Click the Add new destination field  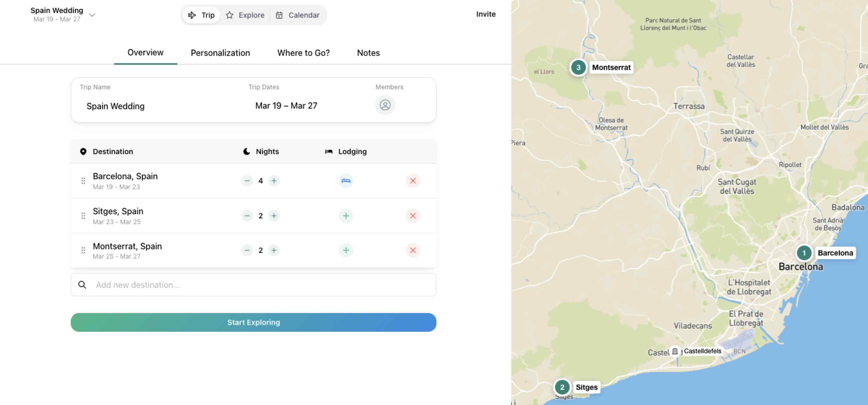coord(202,285)
